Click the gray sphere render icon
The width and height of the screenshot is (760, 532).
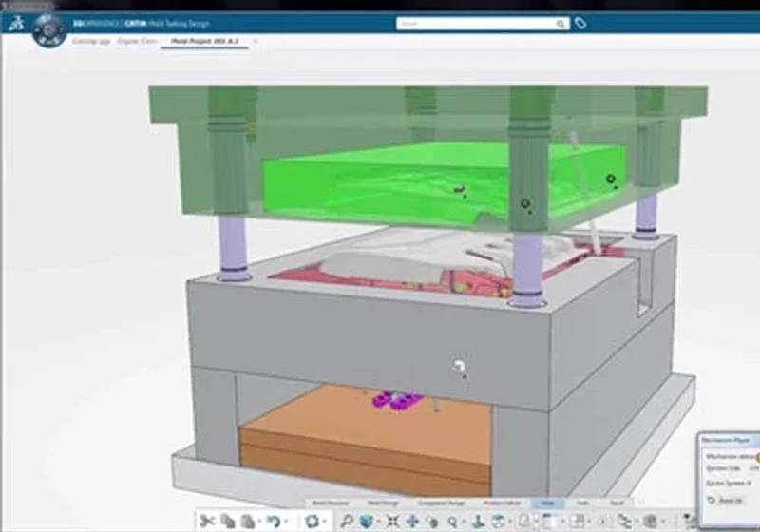[x=651, y=522]
